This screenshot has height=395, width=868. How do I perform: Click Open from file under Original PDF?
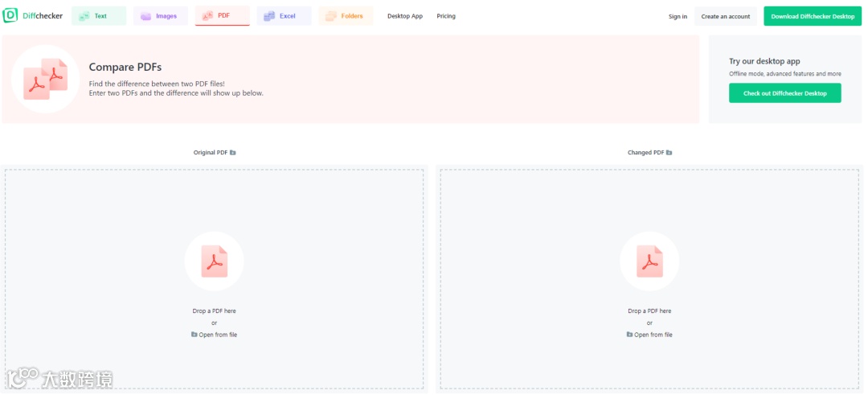click(215, 335)
